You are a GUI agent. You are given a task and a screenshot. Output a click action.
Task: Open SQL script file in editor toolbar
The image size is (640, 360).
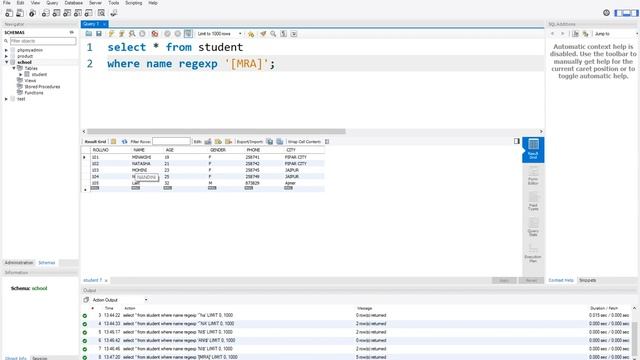click(89, 34)
